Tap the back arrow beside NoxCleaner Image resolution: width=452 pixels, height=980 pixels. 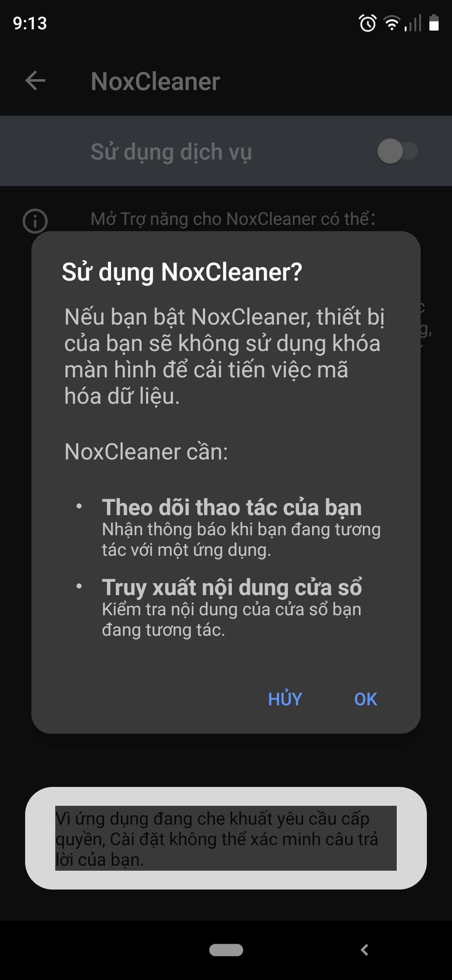click(x=35, y=81)
